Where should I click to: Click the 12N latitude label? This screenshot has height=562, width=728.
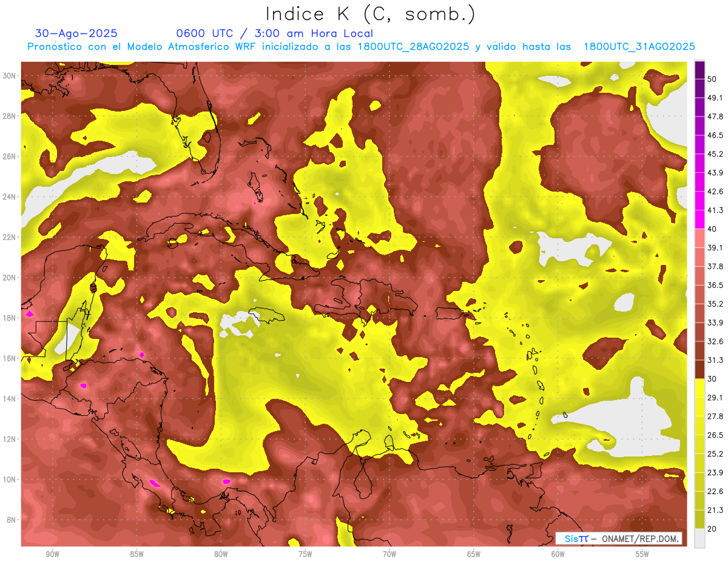(x=9, y=439)
